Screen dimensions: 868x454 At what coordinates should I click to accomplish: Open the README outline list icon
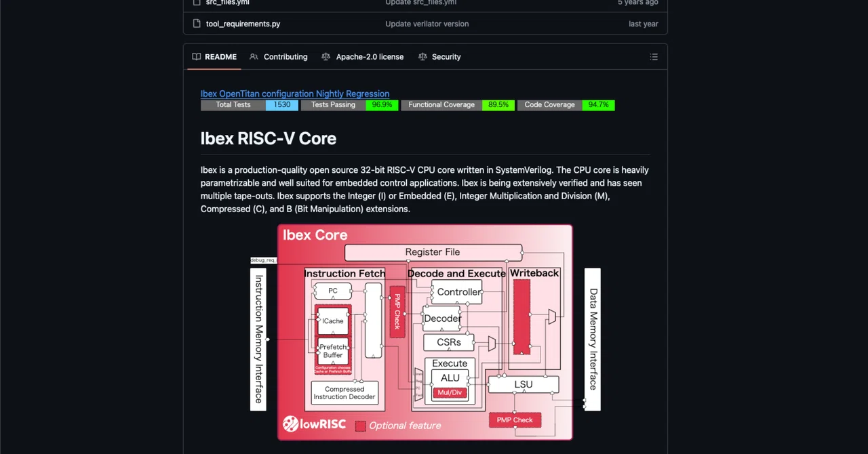pos(654,57)
